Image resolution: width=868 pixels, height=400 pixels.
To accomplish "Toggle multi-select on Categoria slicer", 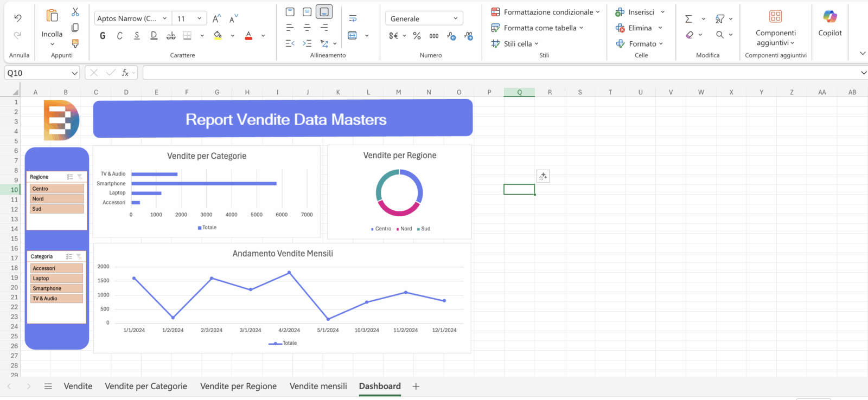I will [x=69, y=256].
